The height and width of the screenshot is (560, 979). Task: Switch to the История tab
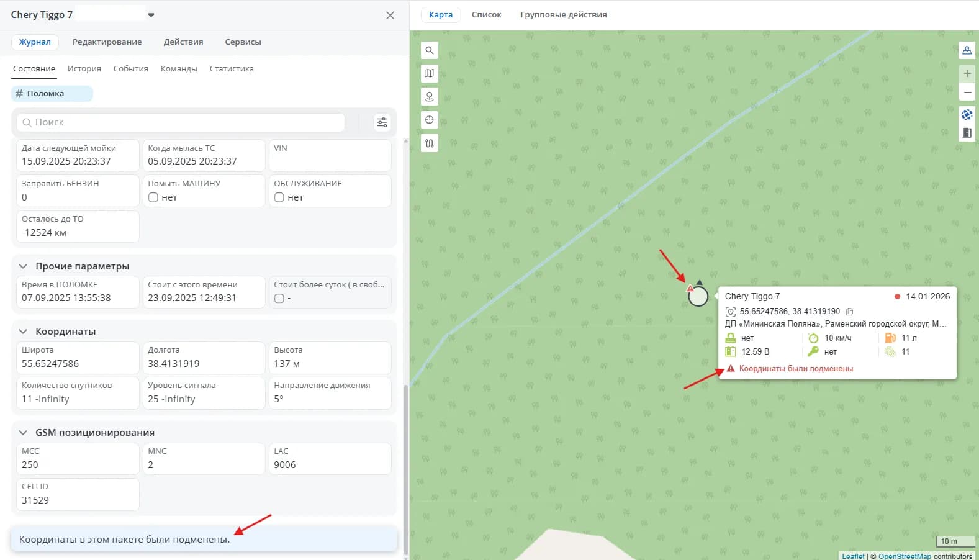84,69
